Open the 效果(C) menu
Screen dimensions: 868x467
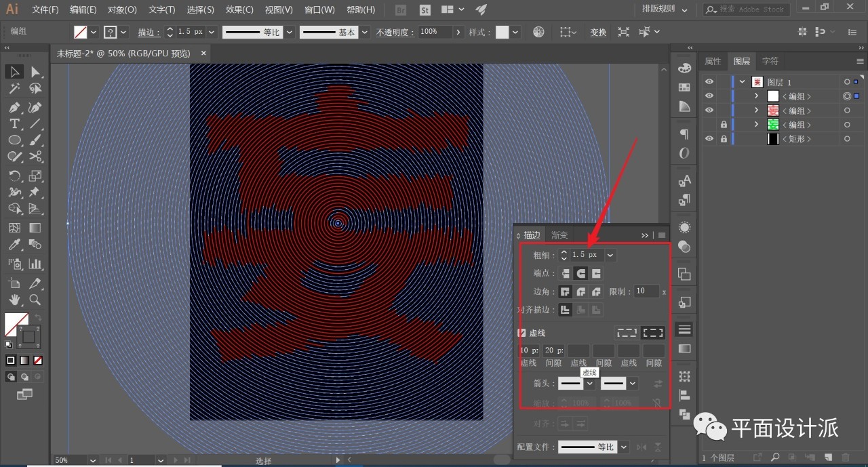tap(239, 10)
